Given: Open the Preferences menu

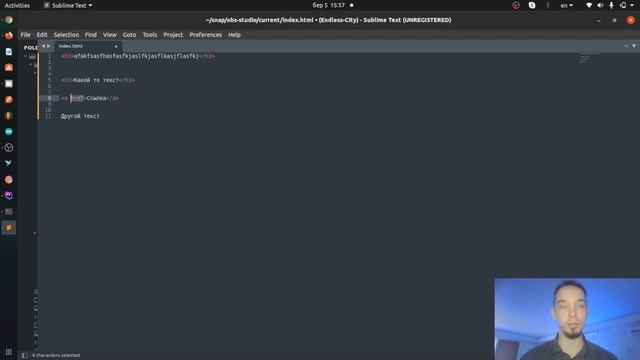Looking at the screenshot, I should click(205, 35).
